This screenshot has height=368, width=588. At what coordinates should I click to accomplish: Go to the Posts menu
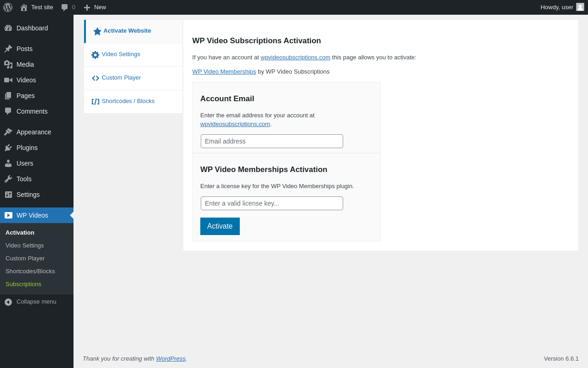(x=37, y=49)
